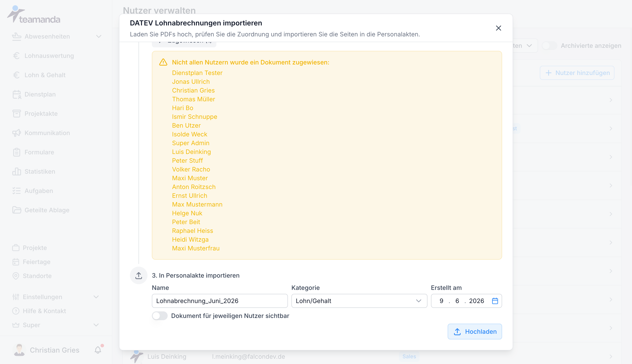Open Lohnauswertung in the sidebar
The height and width of the screenshot is (364, 632).
(49, 56)
